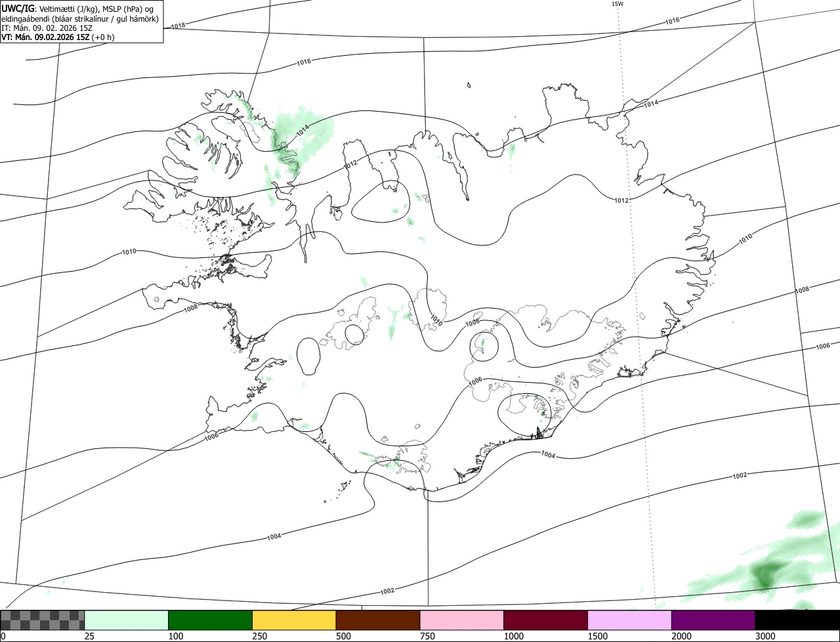Select the legend value "100"
840x642 pixels.
[176, 636]
